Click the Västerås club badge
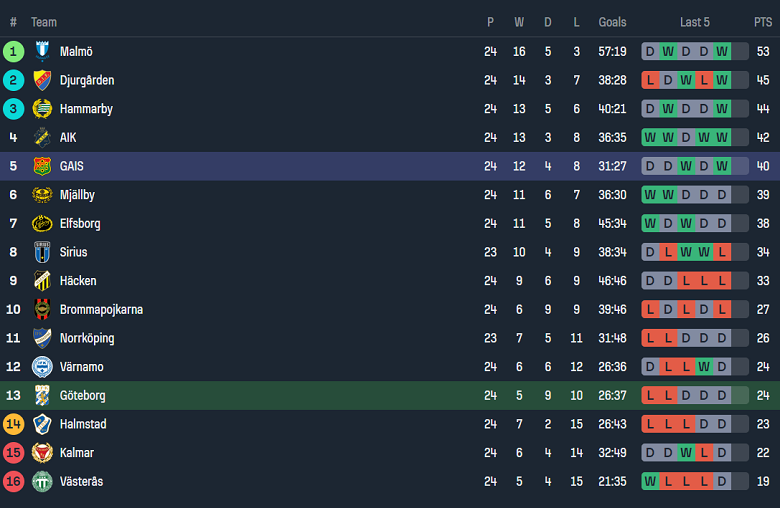Screen dimensions: 780x508 (42, 481)
